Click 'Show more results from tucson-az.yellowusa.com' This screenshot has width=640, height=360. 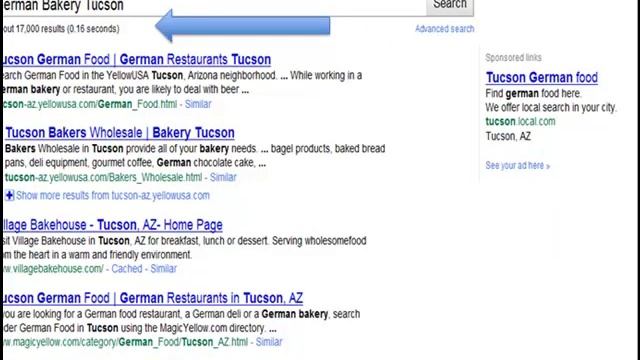(113, 196)
